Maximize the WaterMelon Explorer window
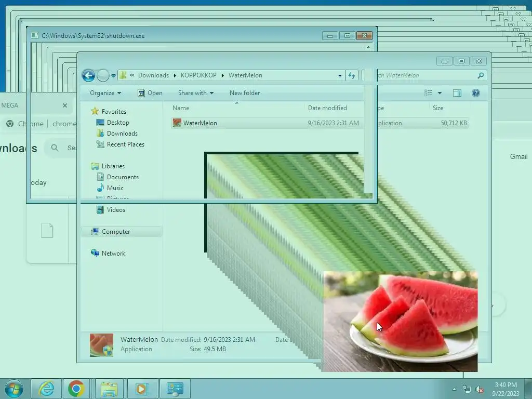Viewport: 532px width, 399px height. click(x=461, y=61)
